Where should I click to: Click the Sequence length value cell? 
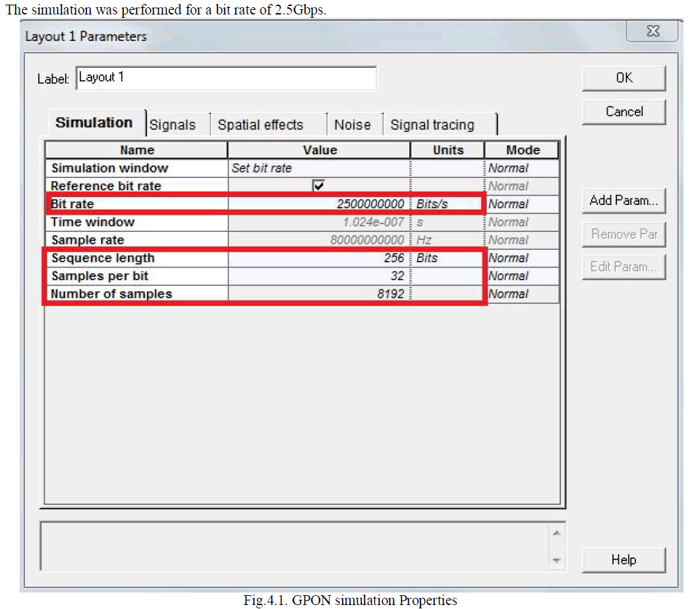coord(319,258)
